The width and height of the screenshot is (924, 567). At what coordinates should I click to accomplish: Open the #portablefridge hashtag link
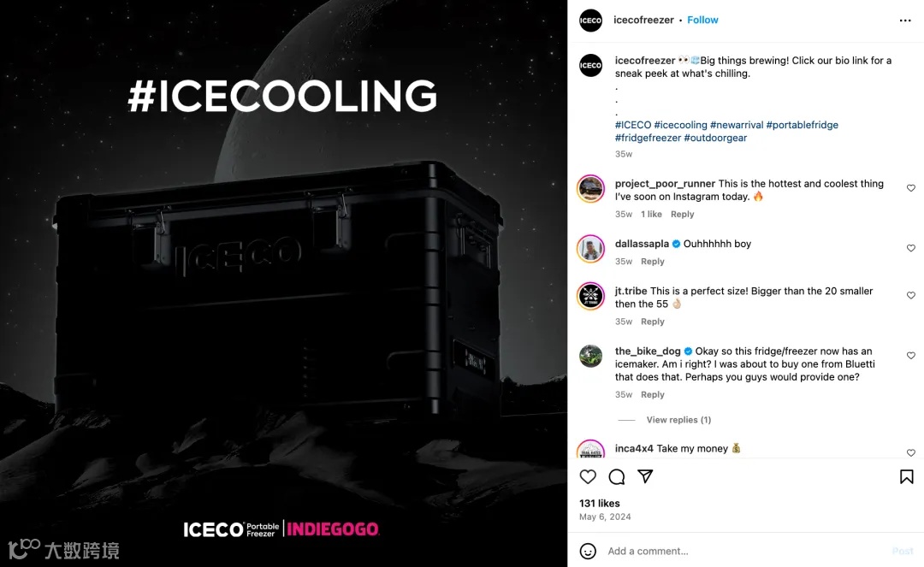coord(802,125)
